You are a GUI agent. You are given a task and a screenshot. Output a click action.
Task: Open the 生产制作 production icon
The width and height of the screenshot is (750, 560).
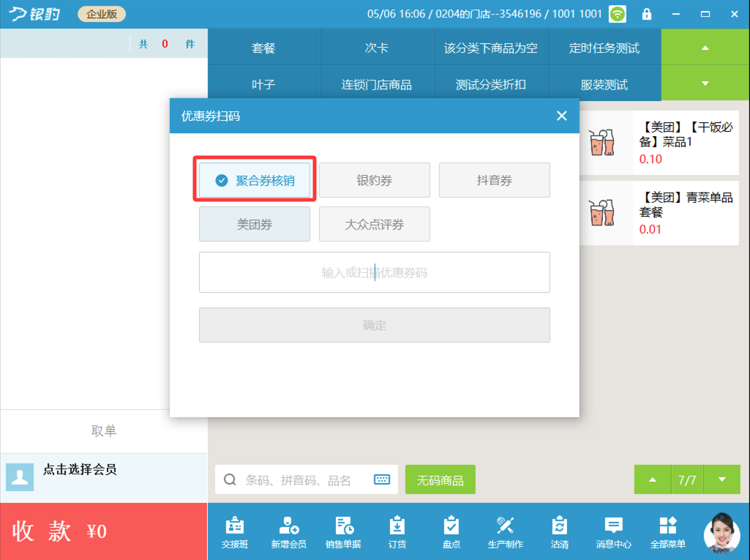pyautogui.click(x=505, y=531)
